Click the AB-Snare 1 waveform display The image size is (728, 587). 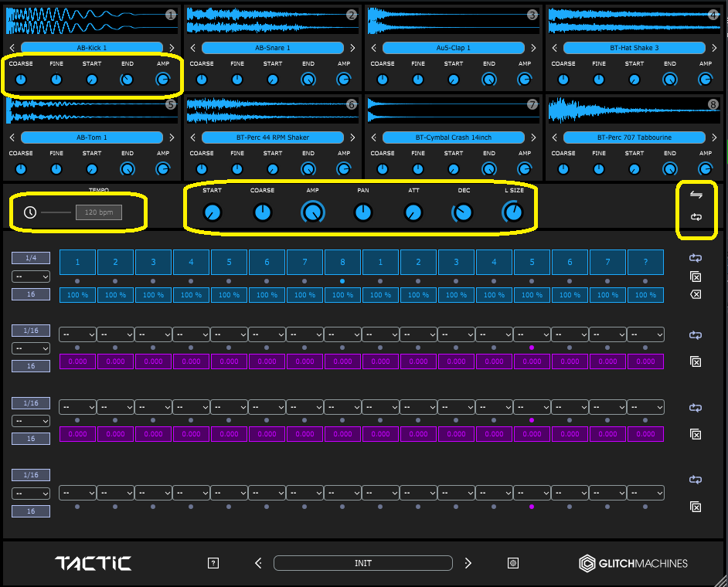point(273,20)
